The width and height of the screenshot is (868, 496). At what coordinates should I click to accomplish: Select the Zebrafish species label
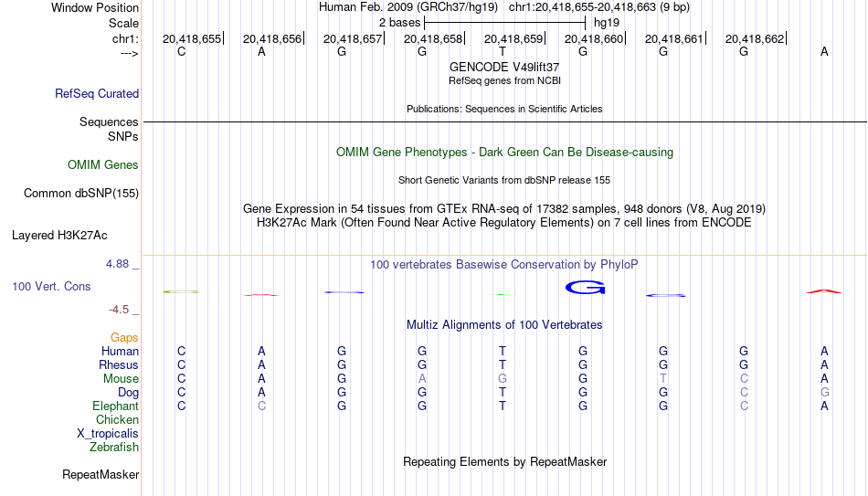coord(114,447)
